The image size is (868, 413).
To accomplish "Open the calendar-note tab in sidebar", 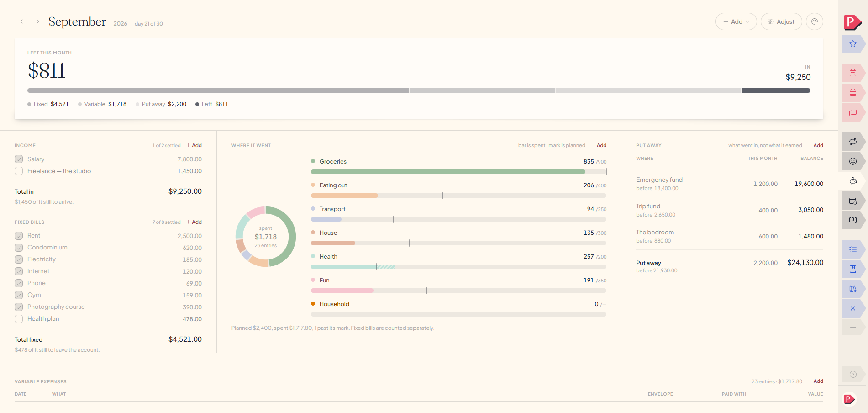I will (x=853, y=73).
